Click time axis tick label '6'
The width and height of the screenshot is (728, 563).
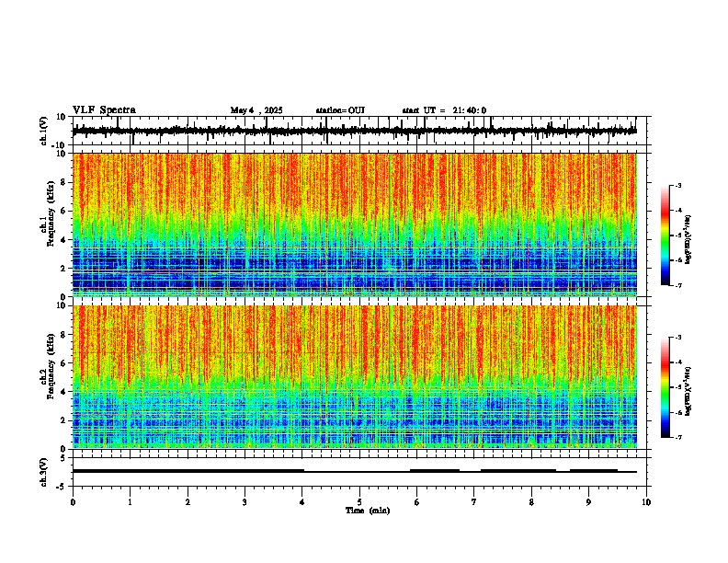point(417,502)
